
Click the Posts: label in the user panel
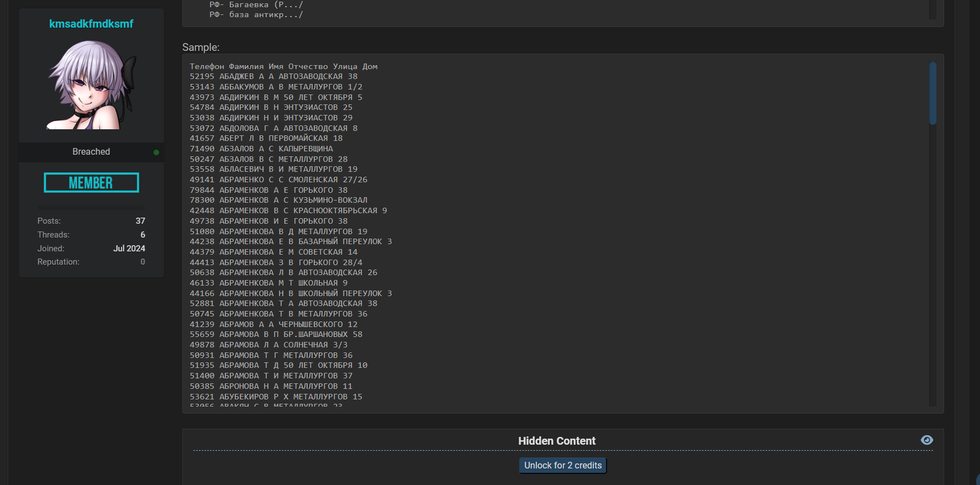(49, 221)
